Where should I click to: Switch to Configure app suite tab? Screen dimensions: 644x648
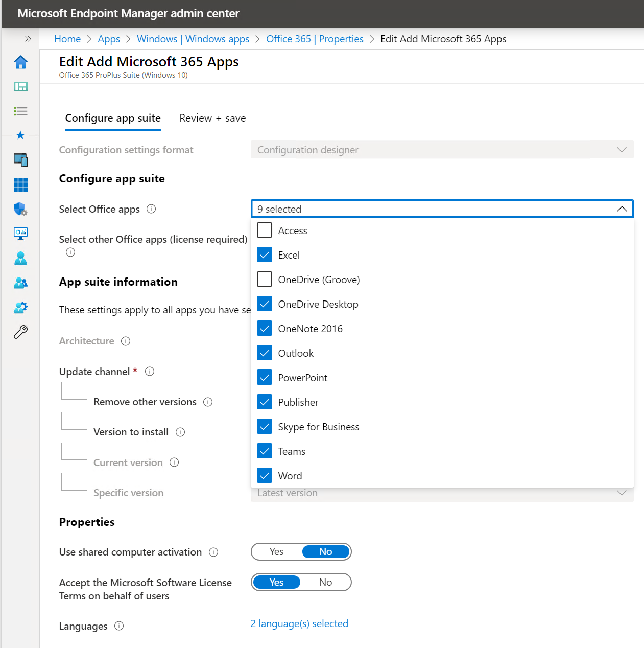113,118
